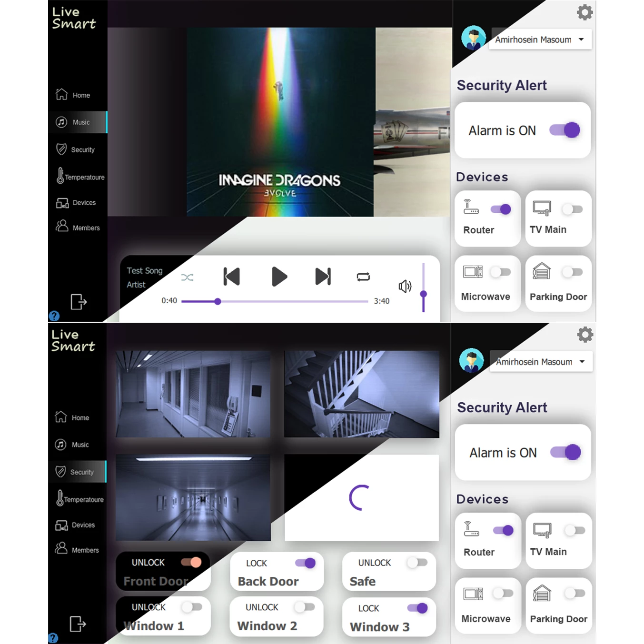The image size is (644, 644).
Task: Toggle the Back Door lock switch
Action: 306,563
